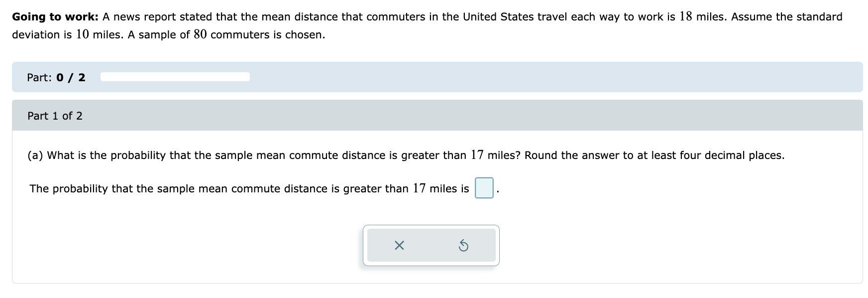Image resolution: width=868 pixels, height=298 pixels.
Task: Select the empty answer field after 'miles is'
Action: 484,188
